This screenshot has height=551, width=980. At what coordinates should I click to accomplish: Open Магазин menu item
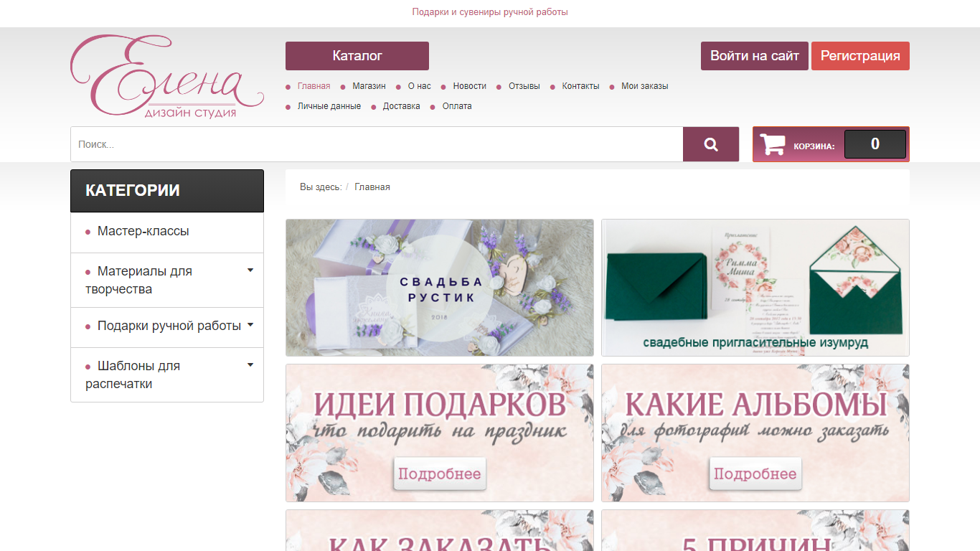[369, 86]
